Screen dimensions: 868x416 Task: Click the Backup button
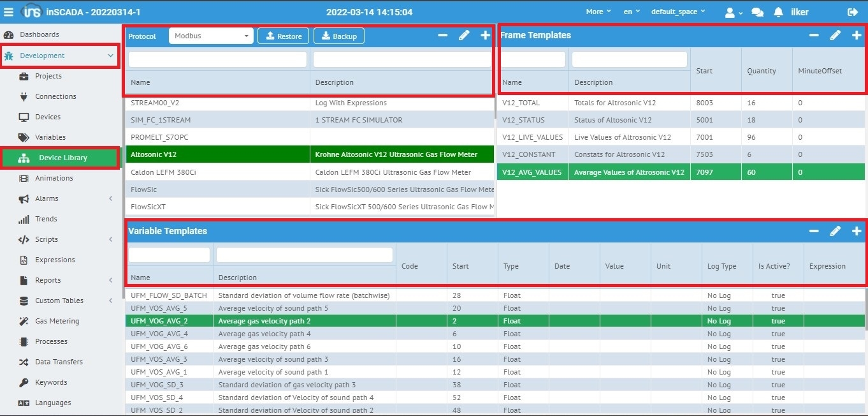[x=338, y=36]
